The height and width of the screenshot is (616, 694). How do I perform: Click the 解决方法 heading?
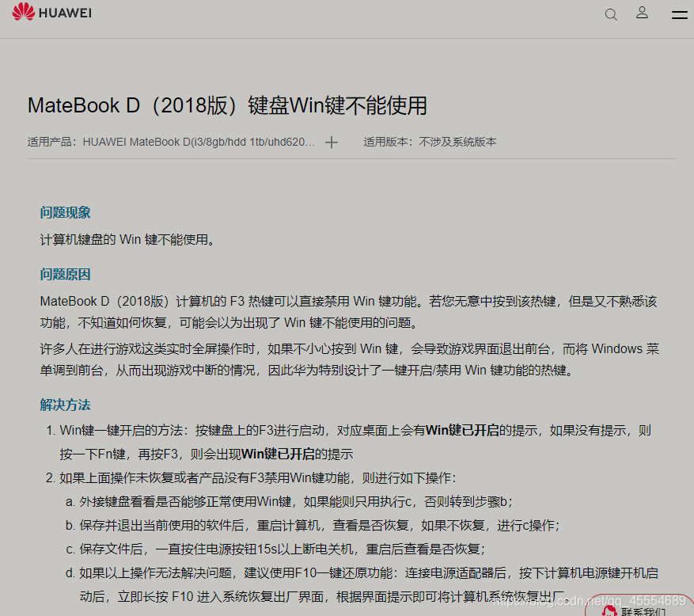tap(65, 405)
